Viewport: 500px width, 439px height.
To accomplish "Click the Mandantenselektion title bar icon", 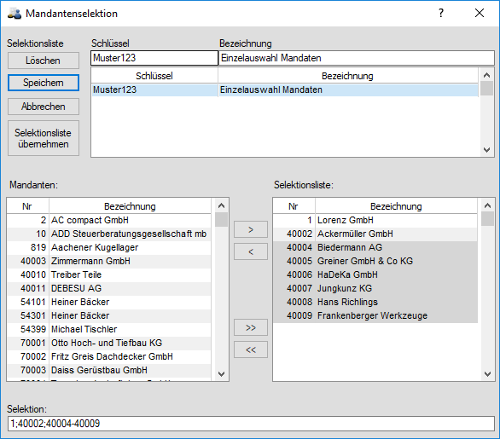I will point(14,14).
